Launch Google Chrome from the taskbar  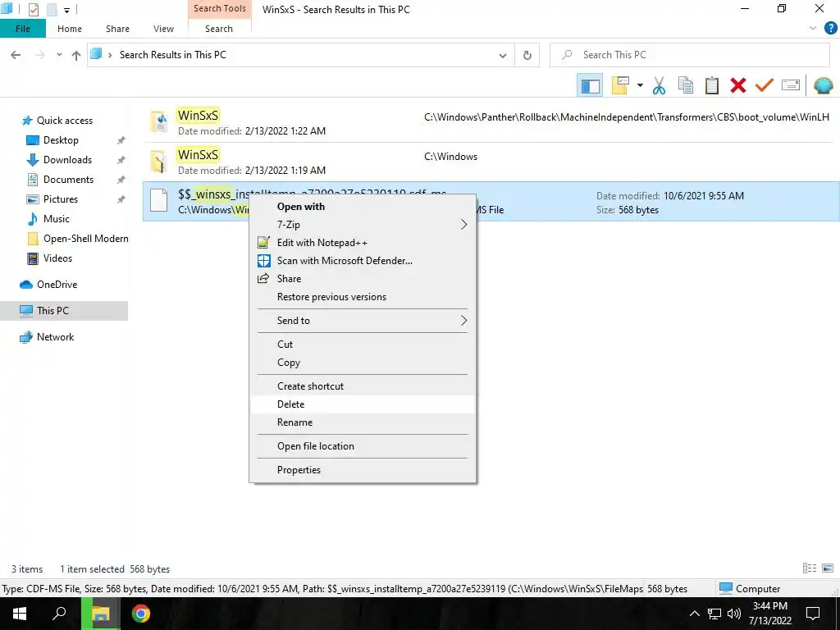click(141, 614)
